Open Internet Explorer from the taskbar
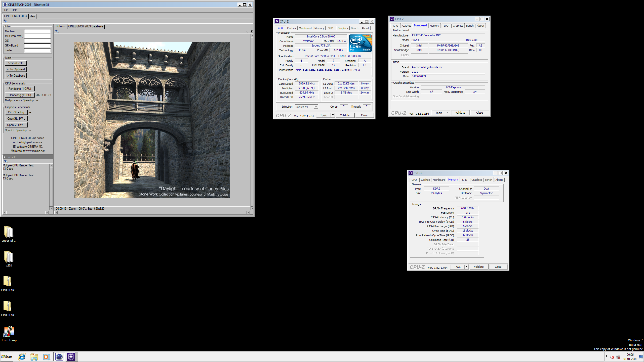This screenshot has width=644, height=362. (22, 357)
